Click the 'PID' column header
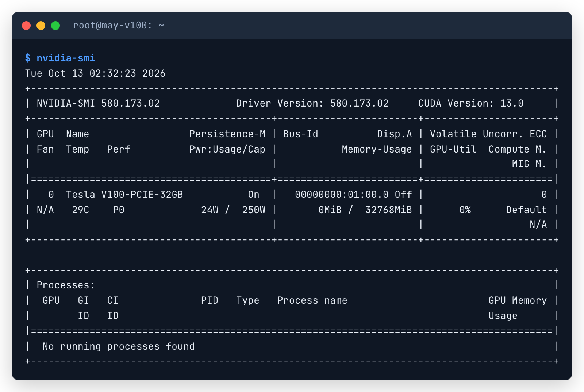The height and width of the screenshot is (392, 584). click(210, 300)
